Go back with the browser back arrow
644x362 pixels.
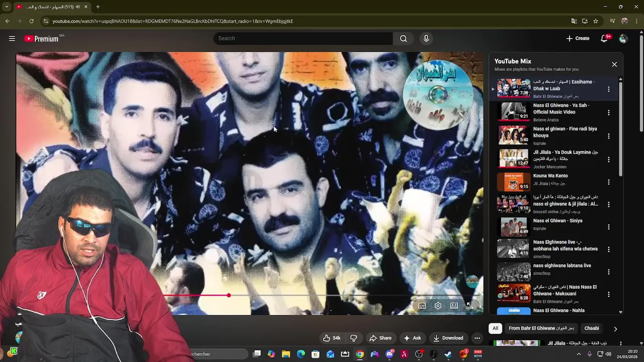[7, 21]
